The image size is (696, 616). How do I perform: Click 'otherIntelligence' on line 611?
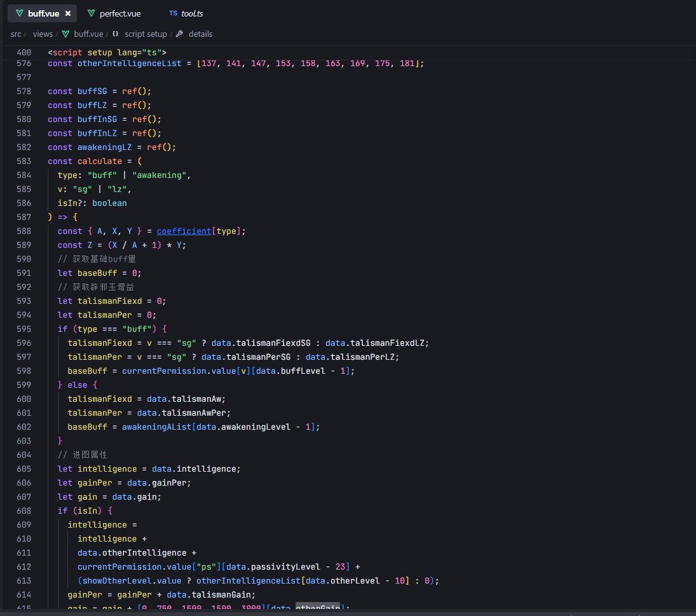144,553
